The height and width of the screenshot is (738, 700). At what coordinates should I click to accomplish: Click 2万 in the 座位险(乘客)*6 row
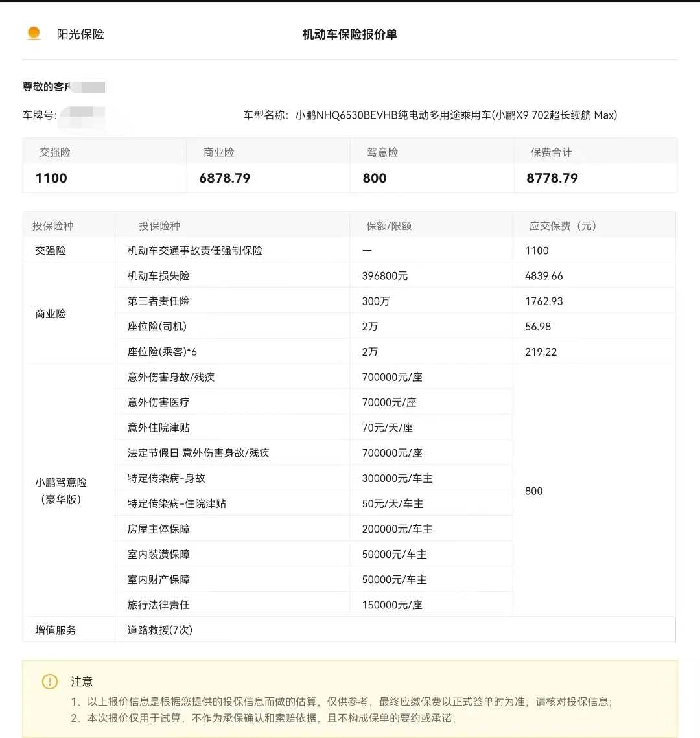[370, 352]
